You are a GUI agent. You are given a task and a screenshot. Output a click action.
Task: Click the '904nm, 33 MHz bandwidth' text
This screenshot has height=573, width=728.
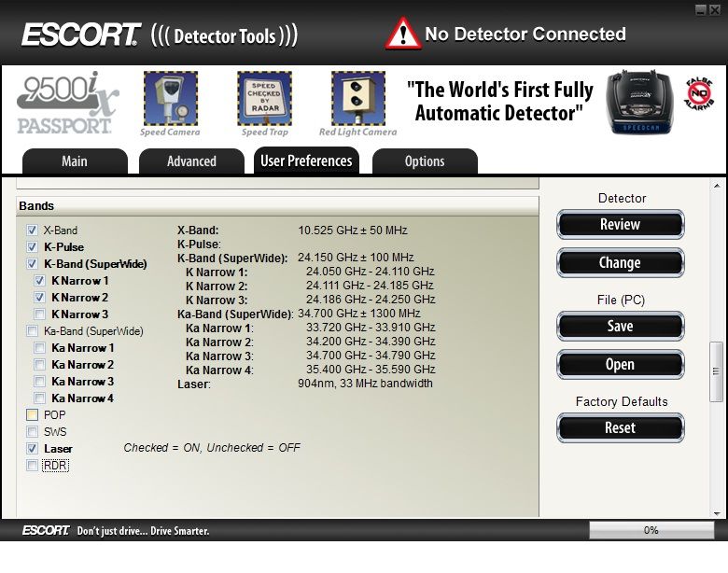365,383
